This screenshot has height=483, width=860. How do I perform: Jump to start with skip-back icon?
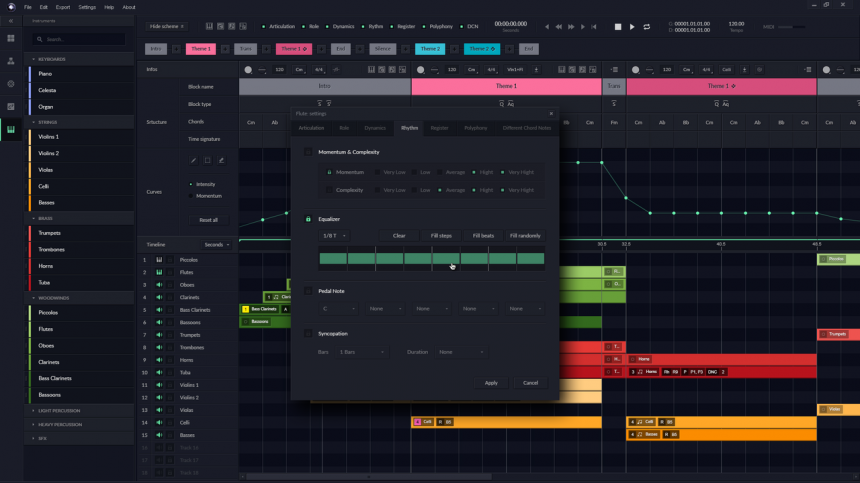(x=593, y=26)
